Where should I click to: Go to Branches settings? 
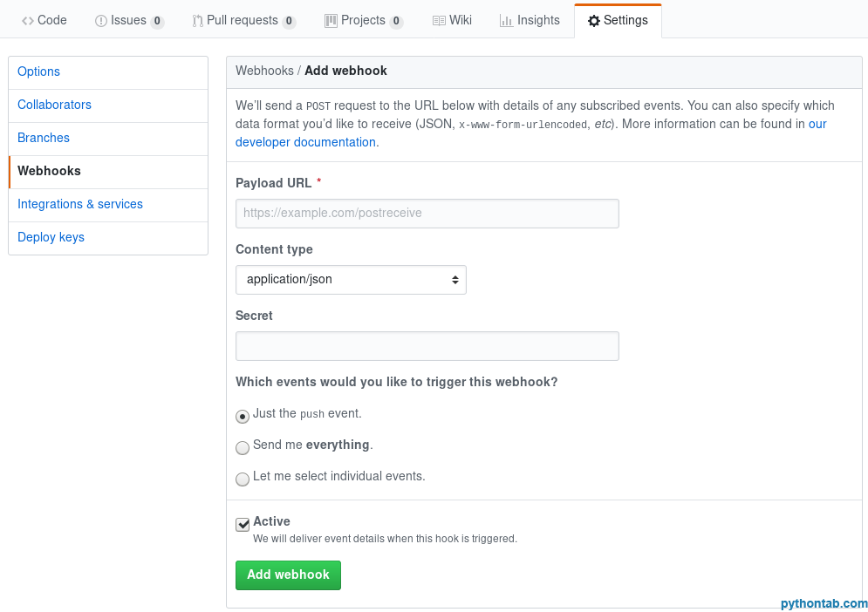(x=108, y=139)
